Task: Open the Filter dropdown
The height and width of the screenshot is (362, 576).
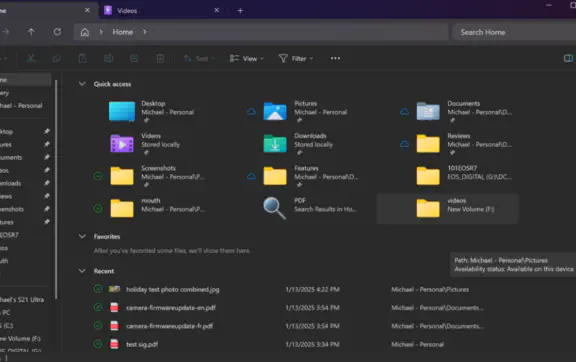Action: click(x=296, y=58)
